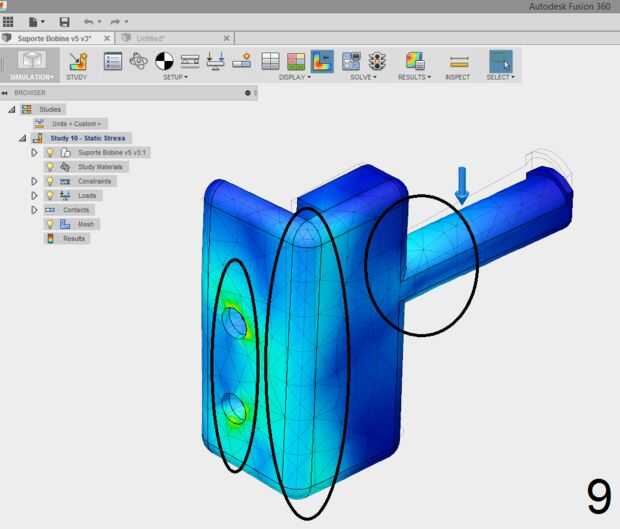Click the Inspect measure icon
The width and height of the screenshot is (620, 529).
coord(459,62)
